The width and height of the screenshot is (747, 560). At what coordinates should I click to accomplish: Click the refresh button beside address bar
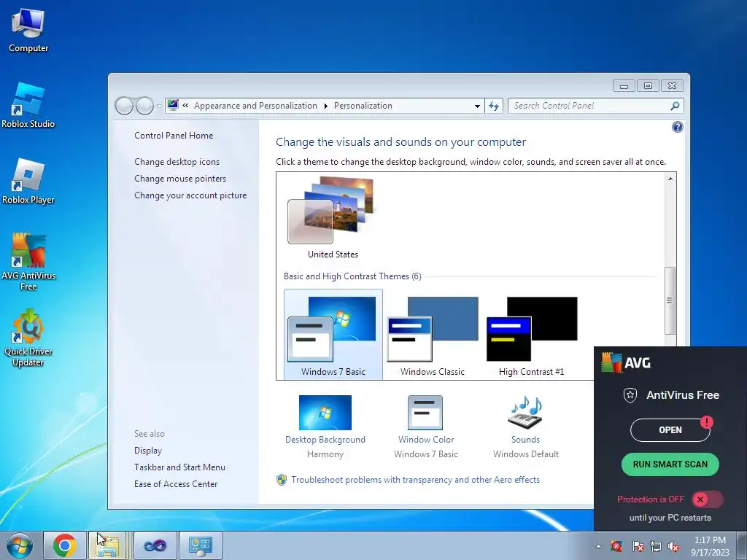(x=494, y=106)
